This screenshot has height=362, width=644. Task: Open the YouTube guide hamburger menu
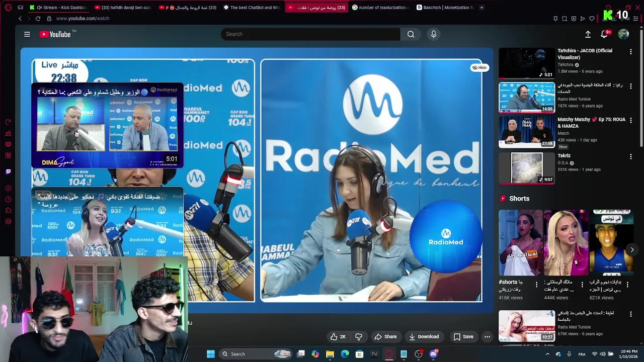[x=27, y=34]
